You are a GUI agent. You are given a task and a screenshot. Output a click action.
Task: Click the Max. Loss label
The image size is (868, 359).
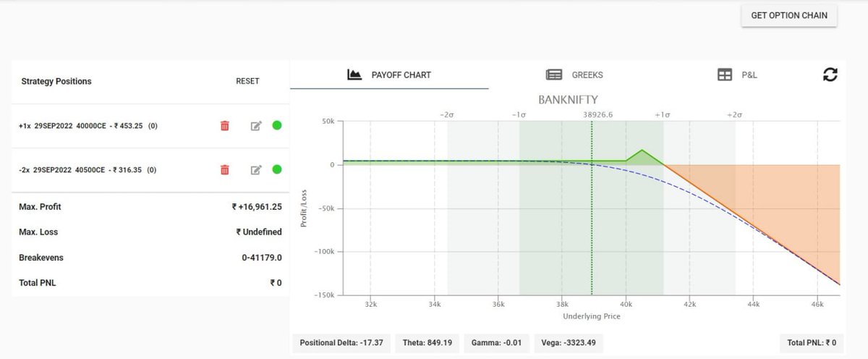(x=38, y=232)
